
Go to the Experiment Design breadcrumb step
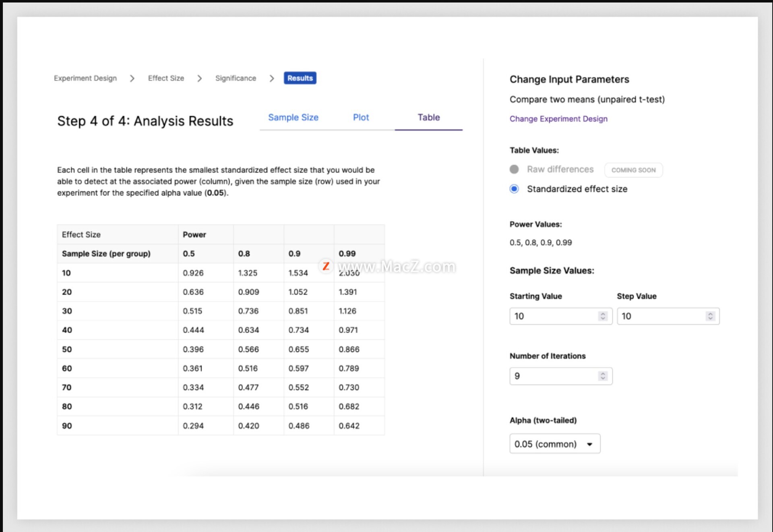[85, 78]
